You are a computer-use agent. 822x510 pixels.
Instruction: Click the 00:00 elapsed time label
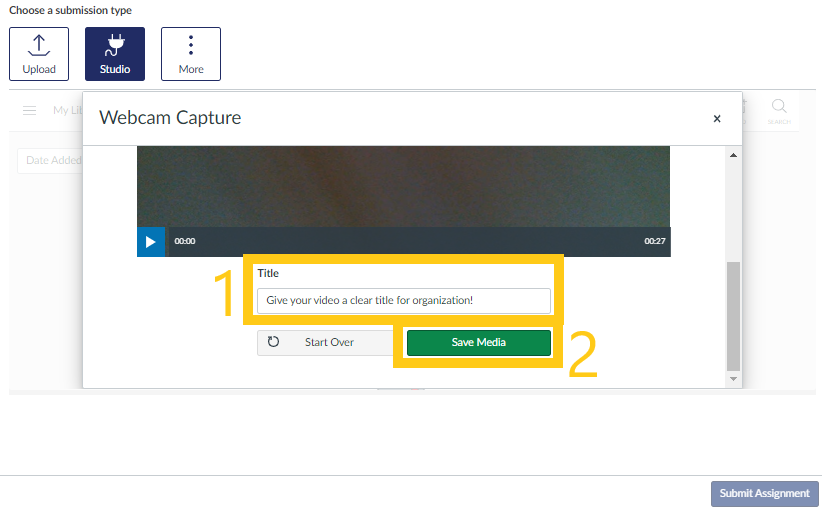coord(185,241)
